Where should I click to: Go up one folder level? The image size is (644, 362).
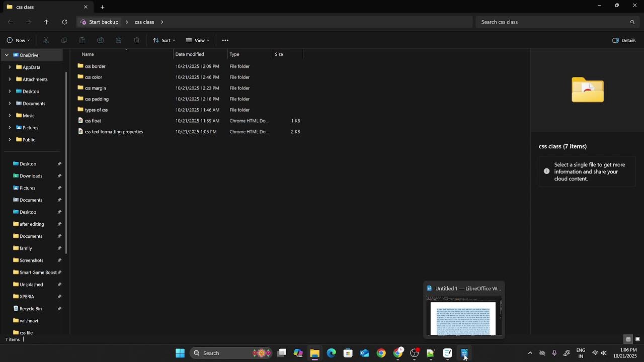pyautogui.click(x=46, y=22)
